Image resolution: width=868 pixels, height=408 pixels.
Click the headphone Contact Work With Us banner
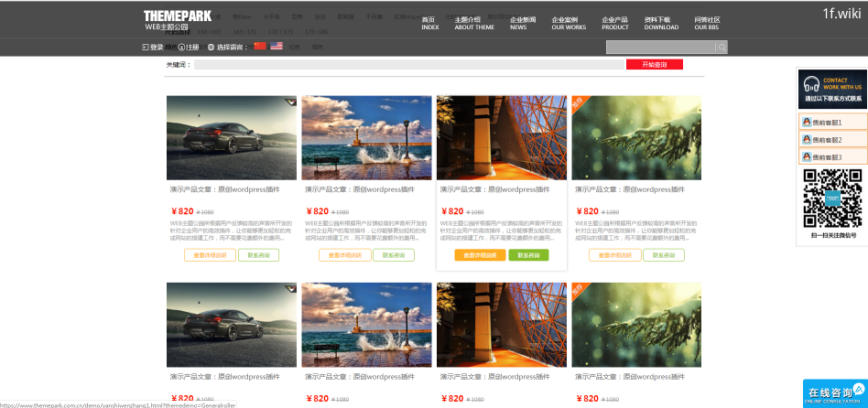point(831,89)
